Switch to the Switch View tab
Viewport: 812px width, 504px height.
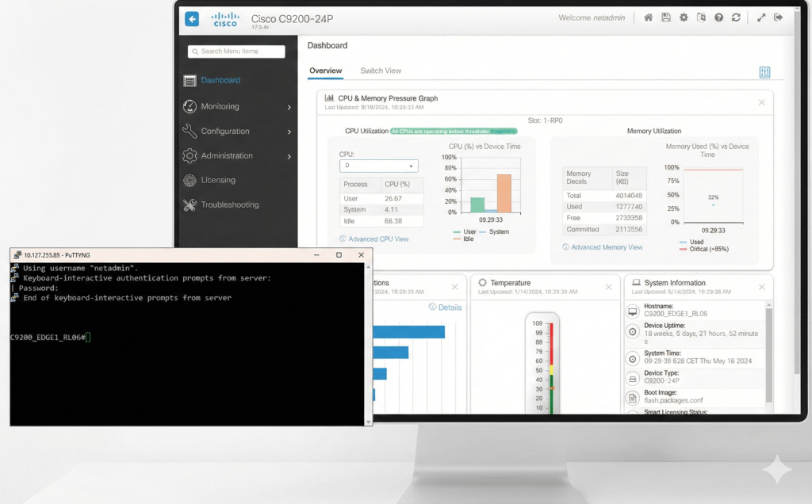[x=381, y=71]
